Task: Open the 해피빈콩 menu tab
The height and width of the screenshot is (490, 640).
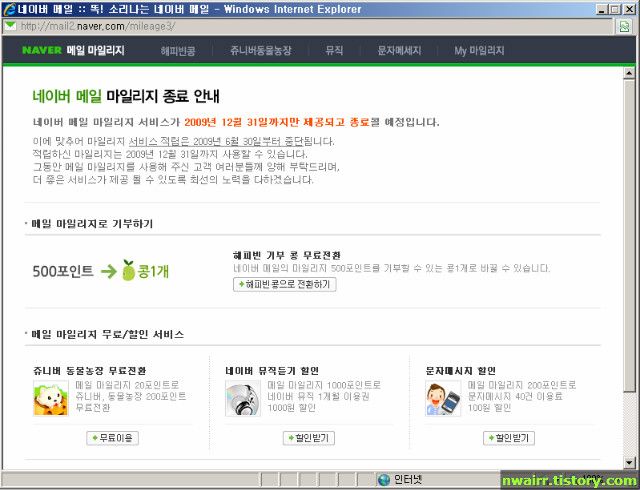Action: 178,51
